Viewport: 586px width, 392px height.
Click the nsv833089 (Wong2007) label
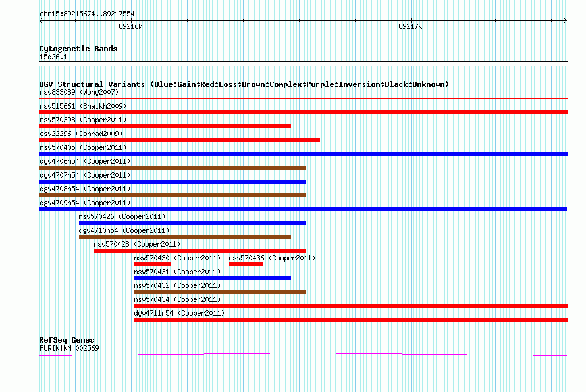pos(79,92)
